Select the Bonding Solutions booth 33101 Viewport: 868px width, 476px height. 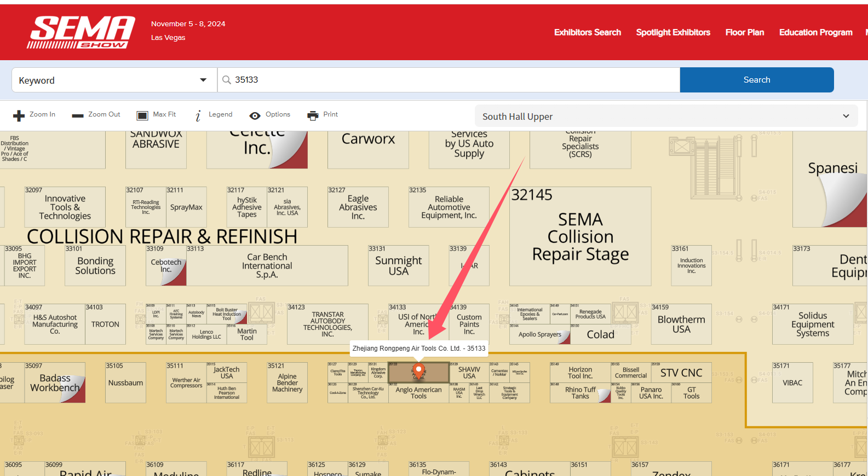(x=95, y=265)
